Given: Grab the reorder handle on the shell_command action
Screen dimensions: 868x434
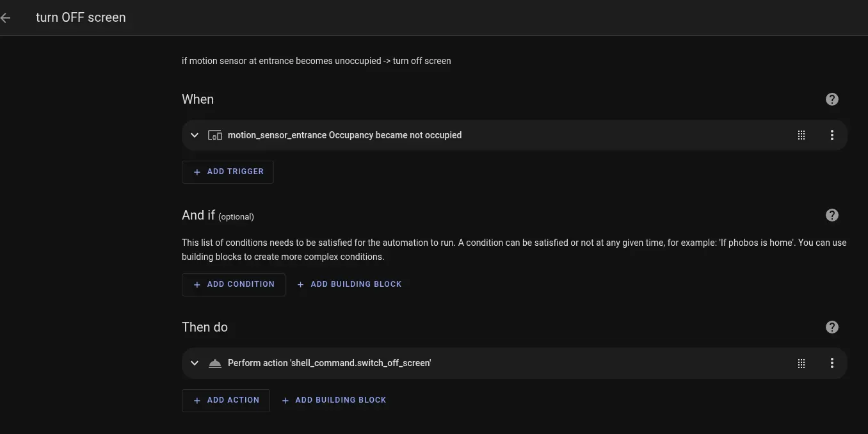Looking at the screenshot, I should 801,363.
